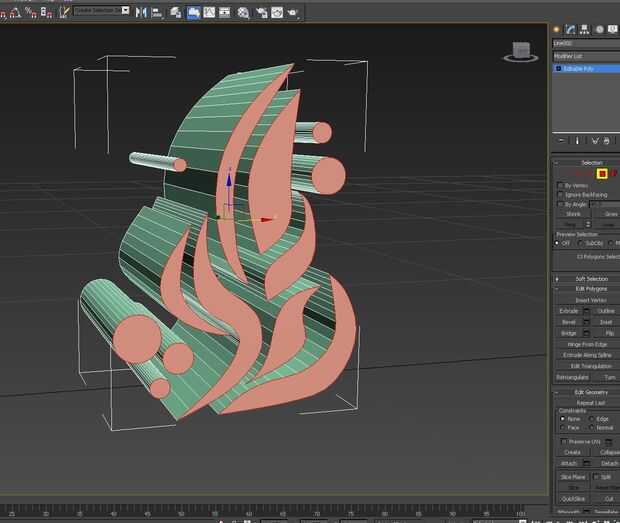Open the Material Editor icon
The image size is (620, 523).
click(x=243, y=12)
